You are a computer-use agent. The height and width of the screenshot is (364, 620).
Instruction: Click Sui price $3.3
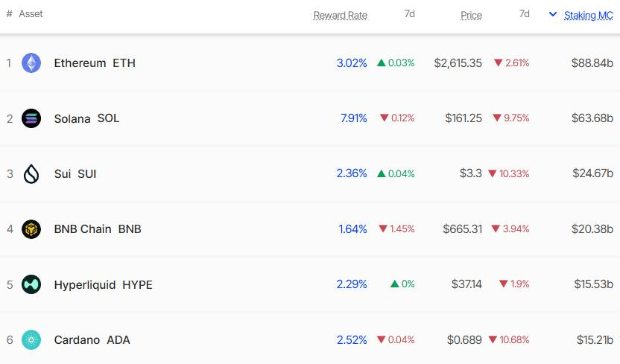click(x=470, y=173)
